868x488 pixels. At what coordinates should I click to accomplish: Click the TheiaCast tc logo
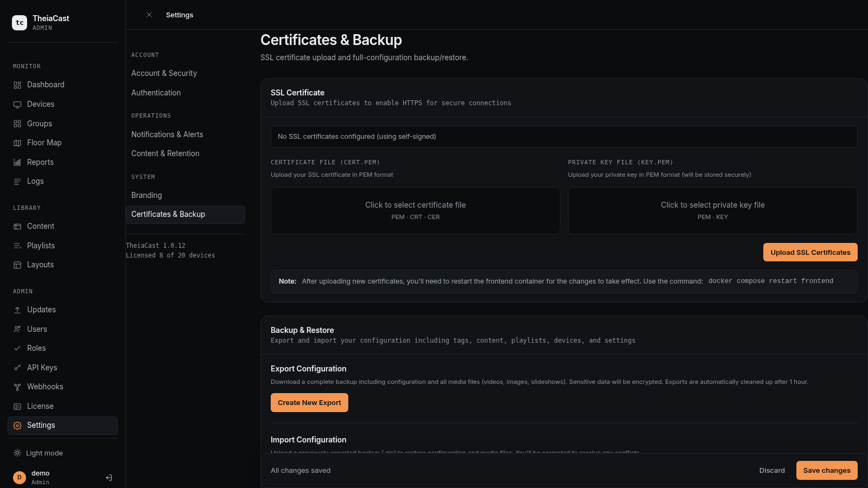[x=20, y=23]
